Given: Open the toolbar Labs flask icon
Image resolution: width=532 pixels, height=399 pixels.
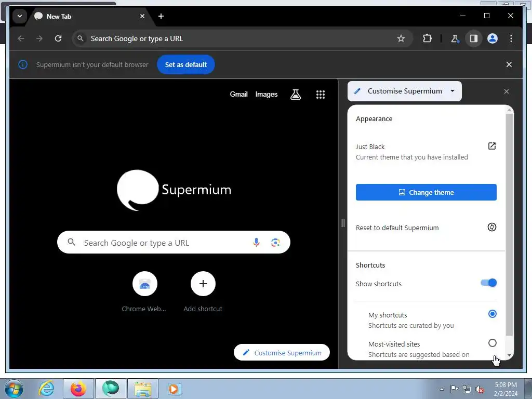Looking at the screenshot, I should point(455,38).
